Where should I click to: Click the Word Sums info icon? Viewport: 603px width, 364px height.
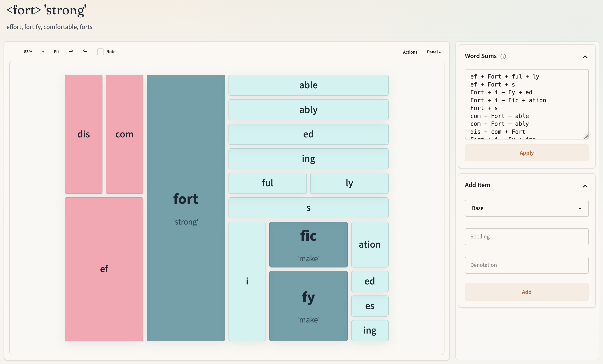click(503, 56)
